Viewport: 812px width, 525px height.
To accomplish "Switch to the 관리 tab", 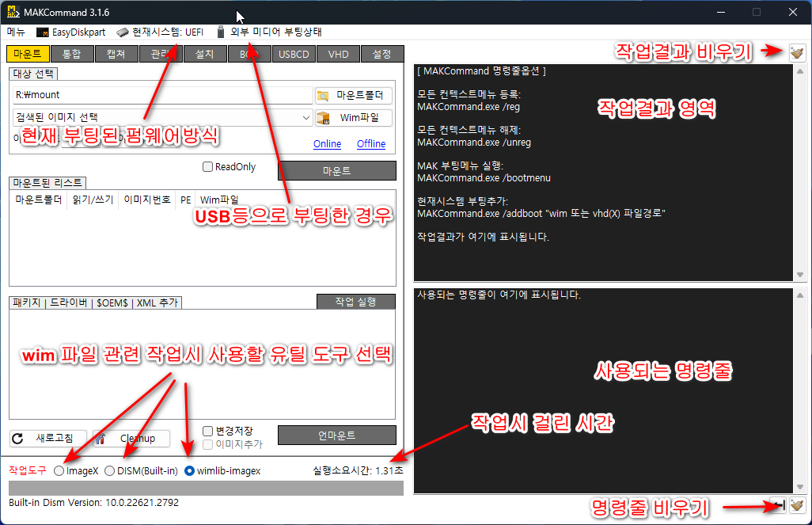I will [x=161, y=54].
